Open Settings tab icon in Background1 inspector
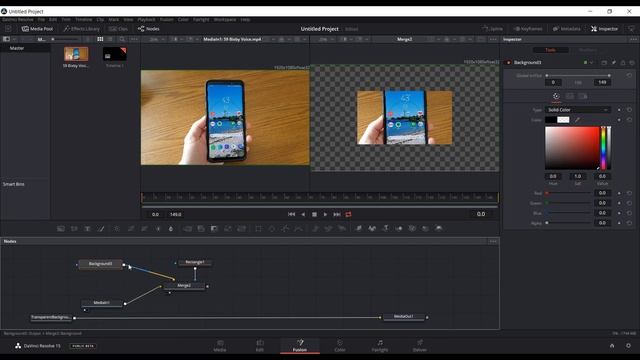Image resolution: width=640 pixels, height=360 pixels. [x=583, y=96]
